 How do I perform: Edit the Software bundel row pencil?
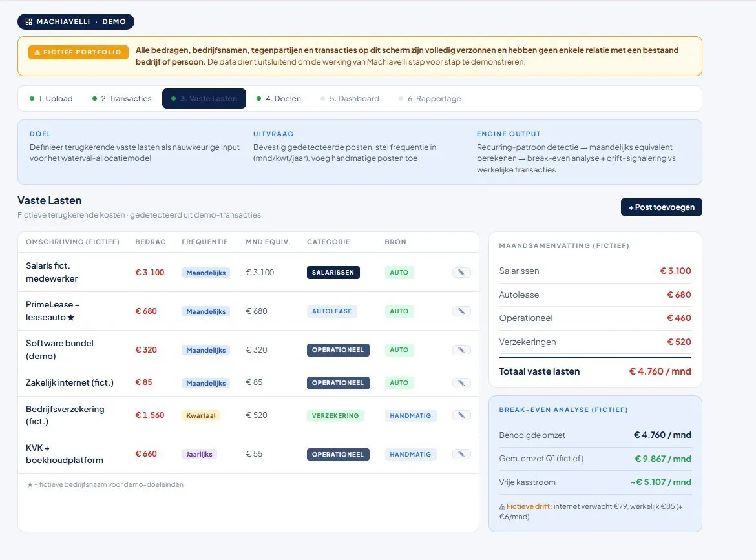click(461, 350)
